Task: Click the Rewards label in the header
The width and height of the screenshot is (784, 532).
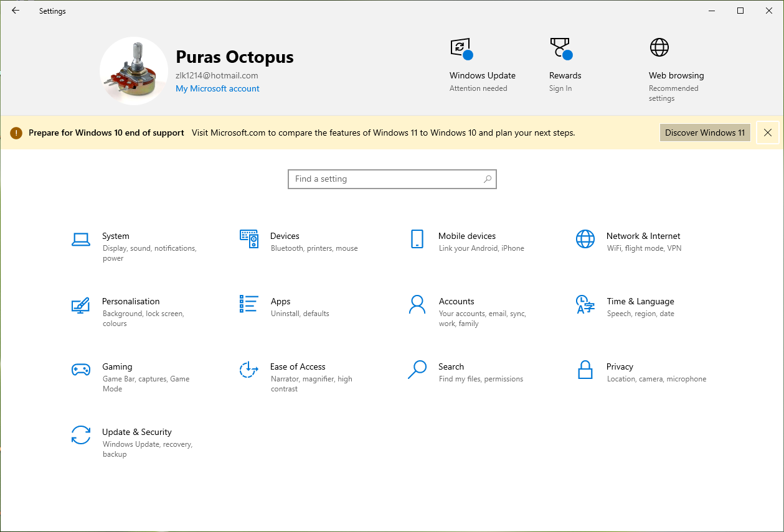Action: [565, 75]
